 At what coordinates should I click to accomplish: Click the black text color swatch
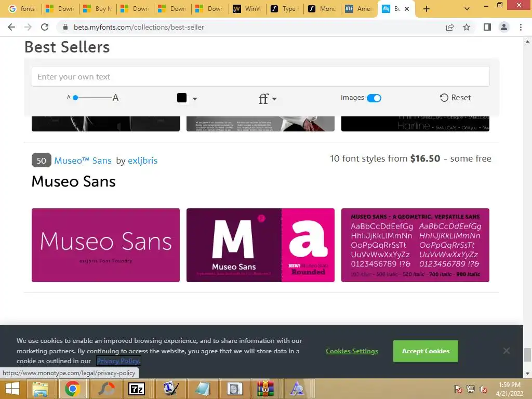click(x=182, y=98)
